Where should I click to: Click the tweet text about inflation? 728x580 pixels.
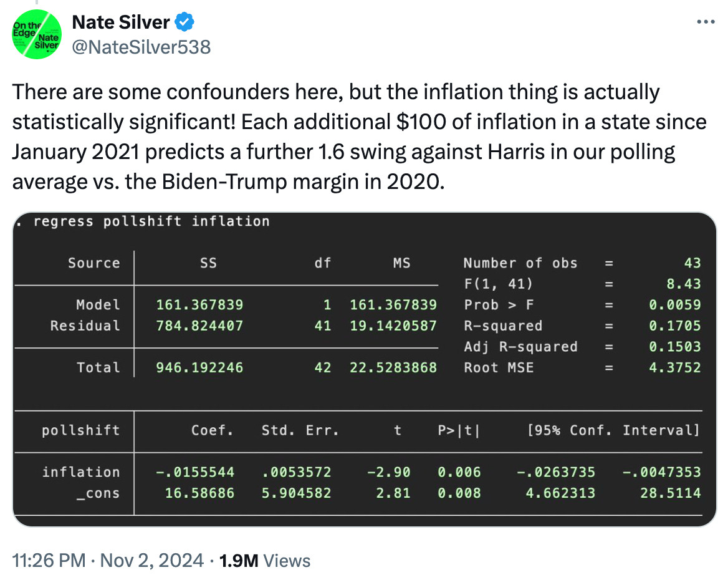click(x=359, y=137)
